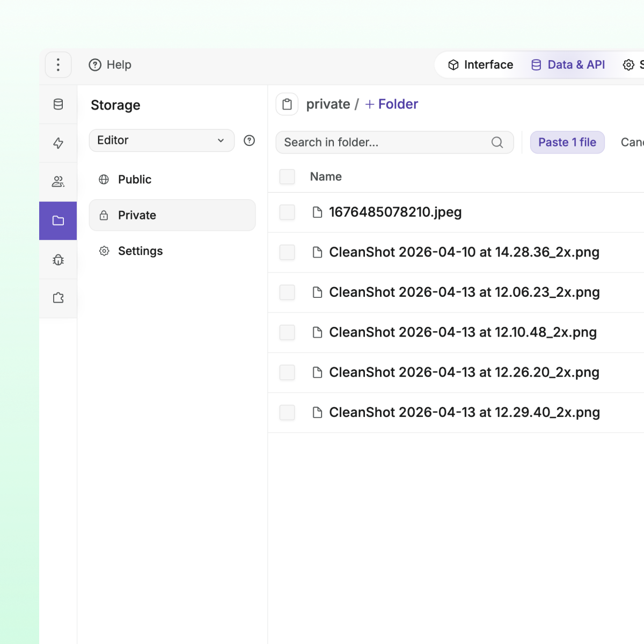Open the Authentication users icon in sidebar
The width and height of the screenshot is (644, 644).
[58, 181]
